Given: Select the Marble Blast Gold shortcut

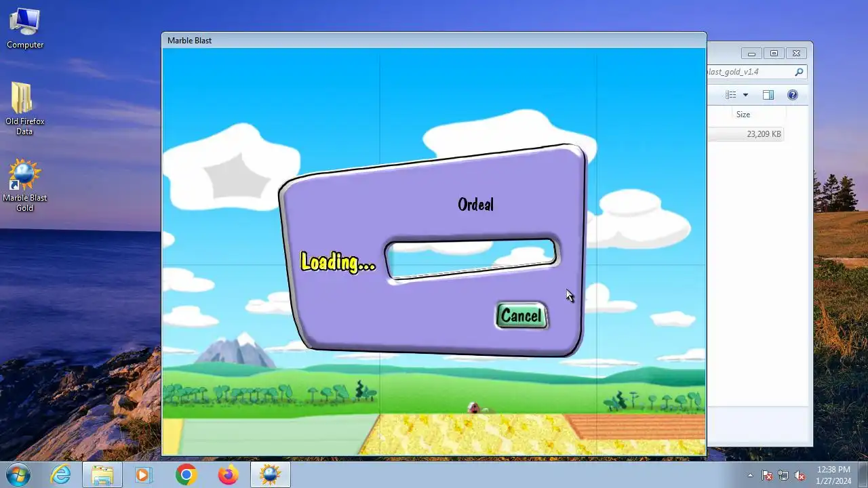Looking at the screenshot, I should 25,186.
